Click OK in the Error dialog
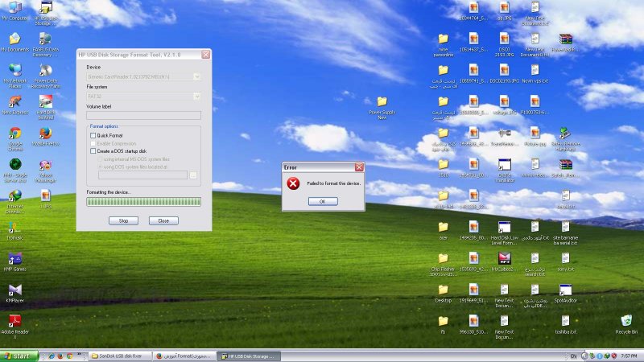This screenshot has height=362, width=644. 323,201
